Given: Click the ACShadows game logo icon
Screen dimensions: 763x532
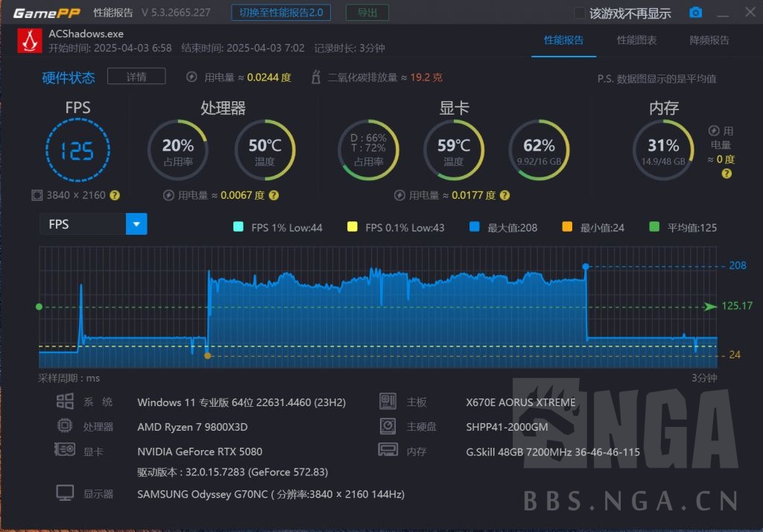Looking at the screenshot, I should pos(29,39).
